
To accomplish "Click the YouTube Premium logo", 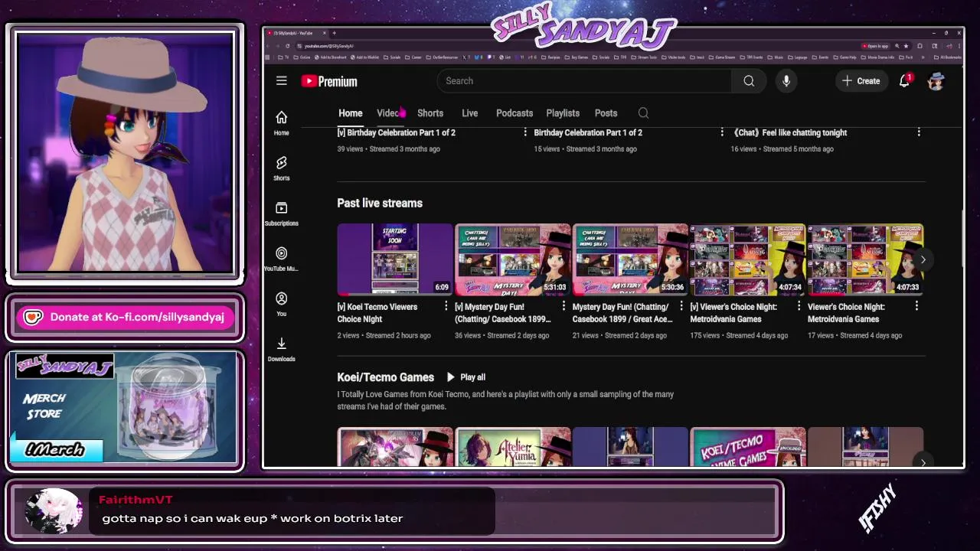I will [329, 81].
